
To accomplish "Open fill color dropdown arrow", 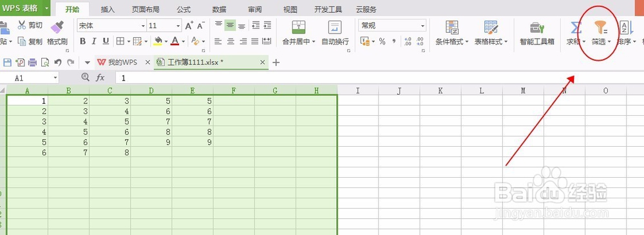I will click(x=166, y=41).
